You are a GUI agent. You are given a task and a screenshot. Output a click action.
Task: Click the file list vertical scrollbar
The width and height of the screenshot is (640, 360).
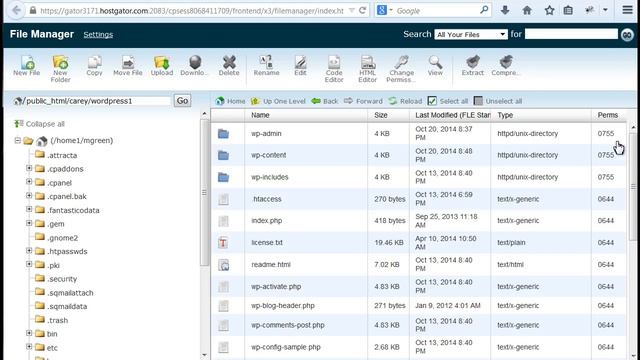click(633, 187)
